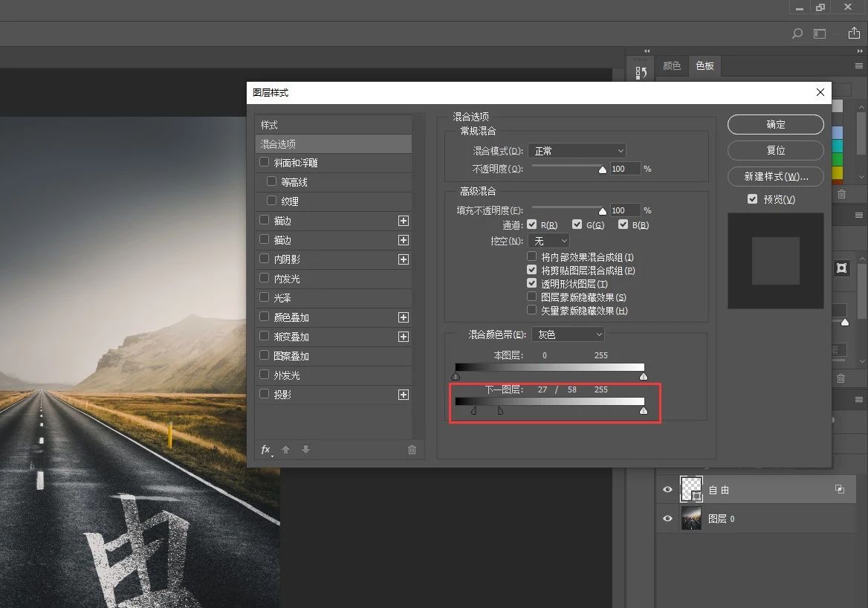Enable 图层蒙版隐藏效果 checkbox
The height and width of the screenshot is (608, 868).
[531, 297]
